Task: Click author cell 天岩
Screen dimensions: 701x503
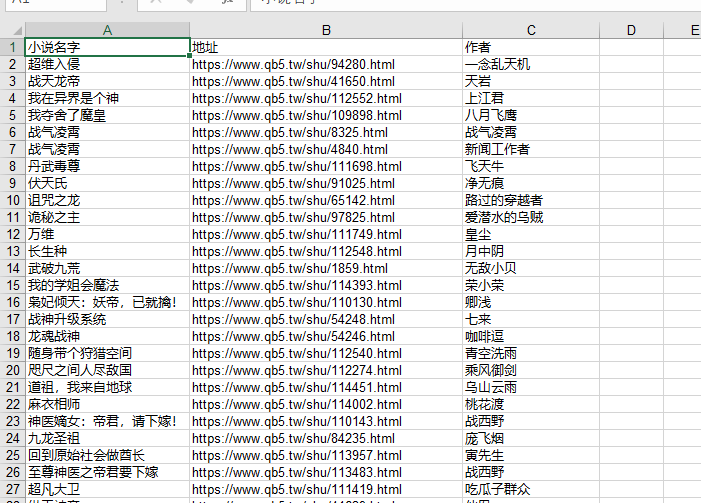Action: [531, 81]
